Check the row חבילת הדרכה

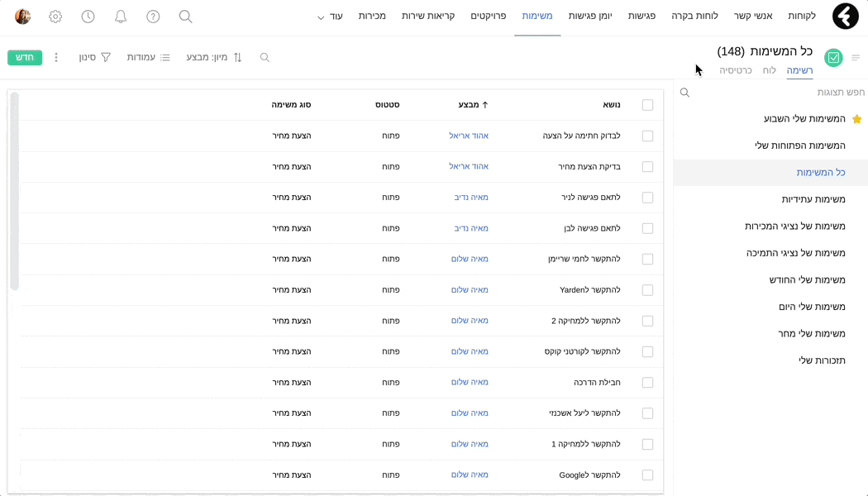647,383
